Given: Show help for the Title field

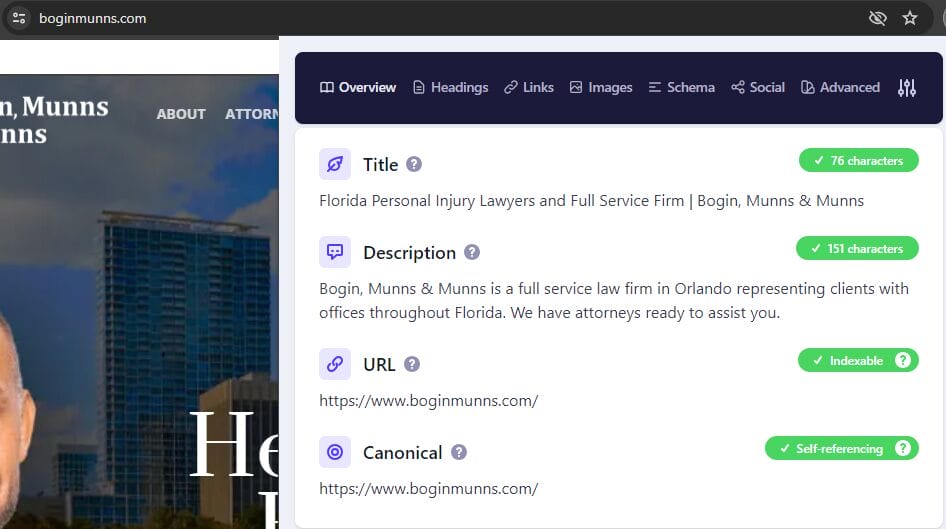Looking at the screenshot, I should (414, 164).
